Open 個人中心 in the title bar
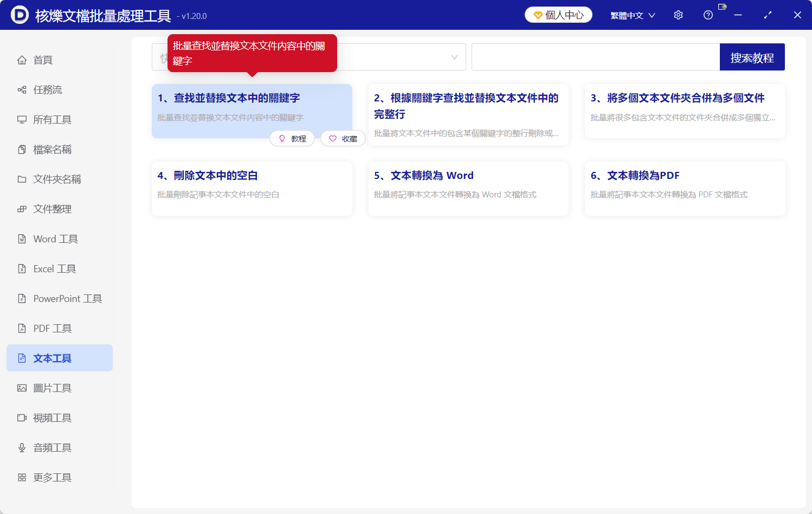Viewport: 812px width, 514px height. click(x=558, y=15)
